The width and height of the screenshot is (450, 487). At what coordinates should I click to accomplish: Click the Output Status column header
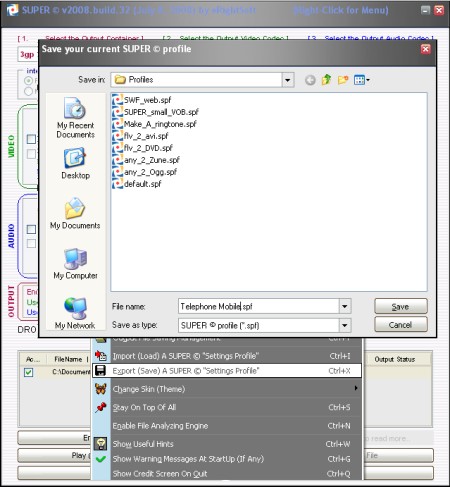tap(395, 359)
